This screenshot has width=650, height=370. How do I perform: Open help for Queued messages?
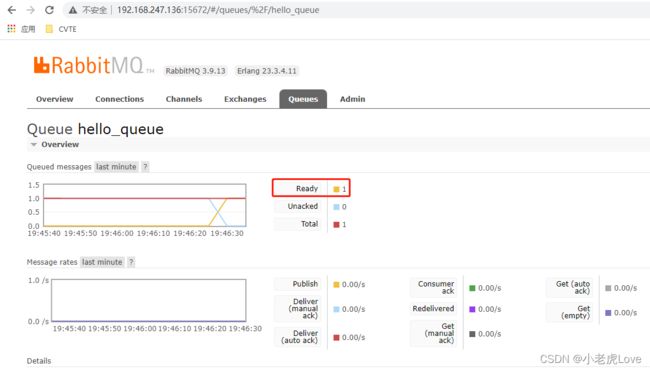click(145, 167)
